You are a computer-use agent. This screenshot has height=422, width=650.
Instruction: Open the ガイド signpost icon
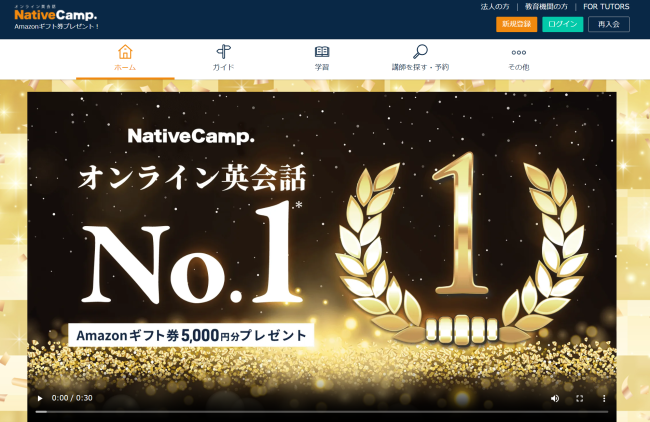coord(223,52)
